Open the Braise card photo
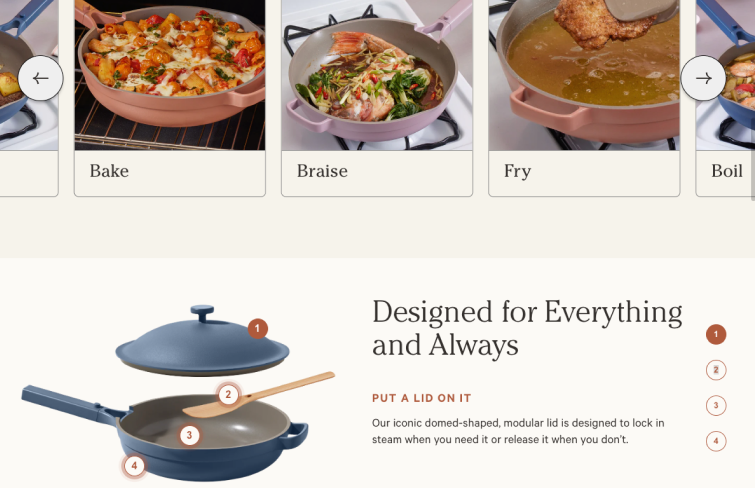The height and width of the screenshot is (488, 755). [x=377, y=75]
